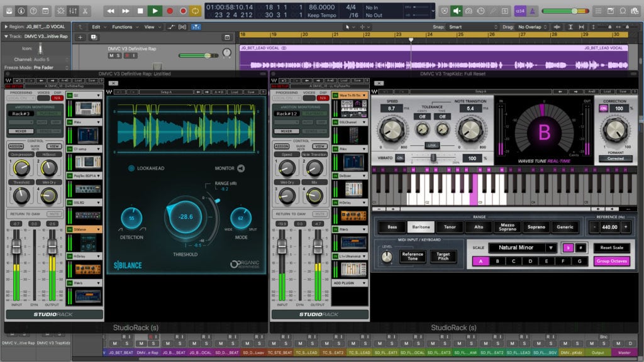Open Quick Help question mark icon
This screenshot has height=362, width=644.
(x=33, y=11)
